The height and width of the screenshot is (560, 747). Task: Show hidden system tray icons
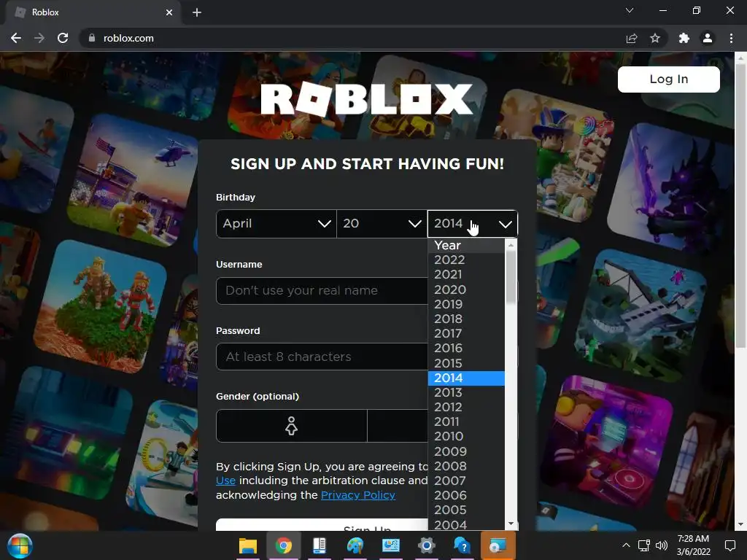click(626, 545)
